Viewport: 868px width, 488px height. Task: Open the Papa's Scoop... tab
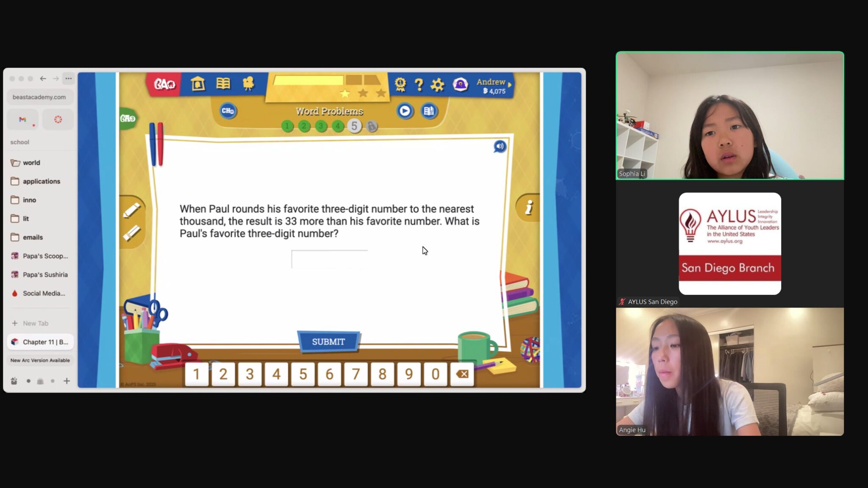40,256
